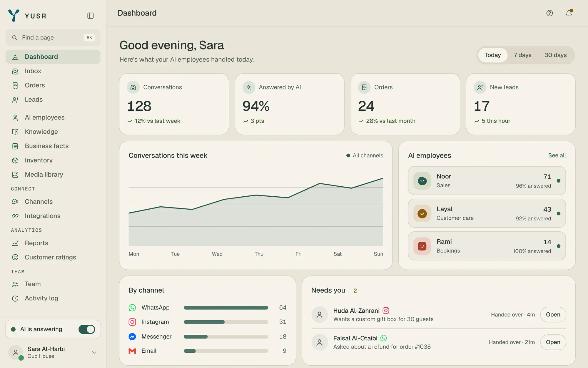This screenshot has width=588, height=368.
Task: Open the help question-mark icon
Action: tap(549, 13)
